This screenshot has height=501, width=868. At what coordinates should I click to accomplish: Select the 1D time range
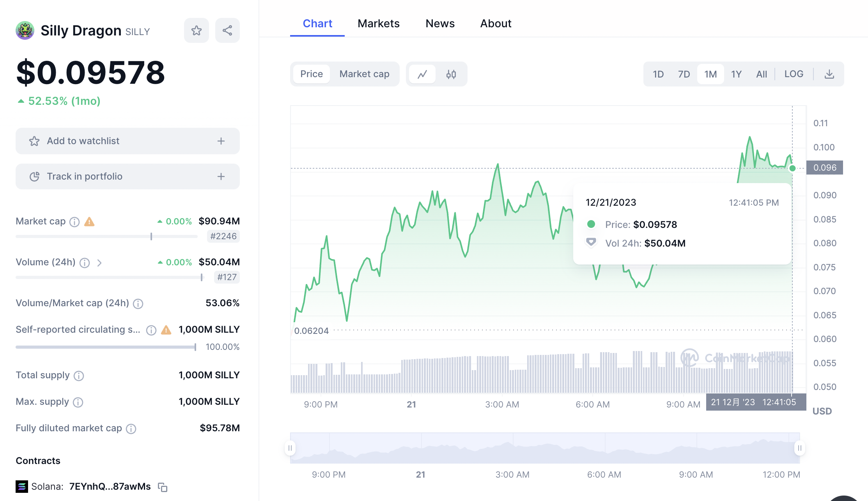[x=658, y=74]
